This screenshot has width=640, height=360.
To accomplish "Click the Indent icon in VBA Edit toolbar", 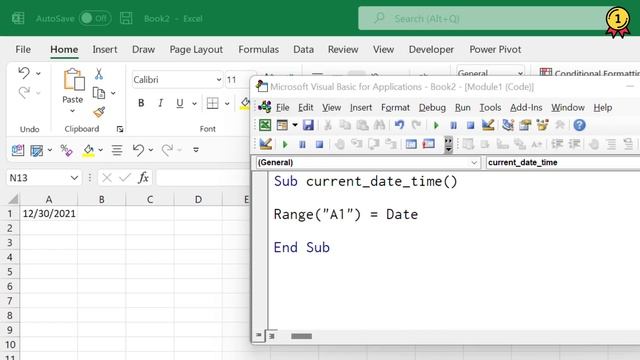I will point(557,144).
